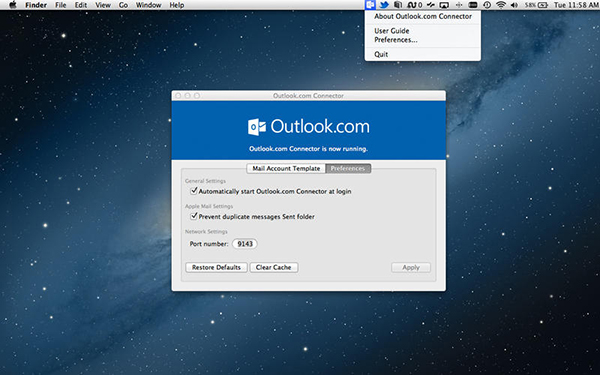Click the squiggle icon with counter 0
Image resolution: width=600 pixels, height=375 pixels.
click(415, 5)
